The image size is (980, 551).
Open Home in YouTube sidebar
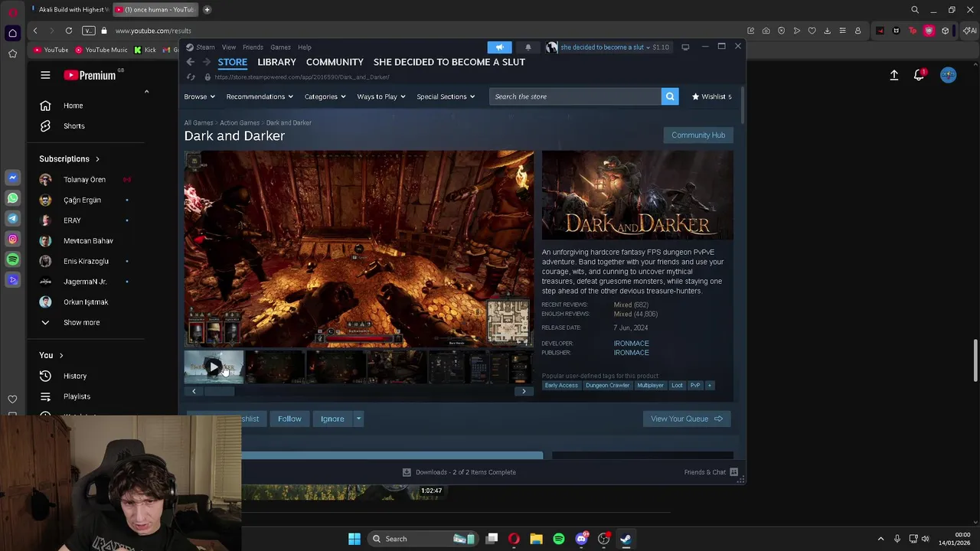[x=73, y=106]
